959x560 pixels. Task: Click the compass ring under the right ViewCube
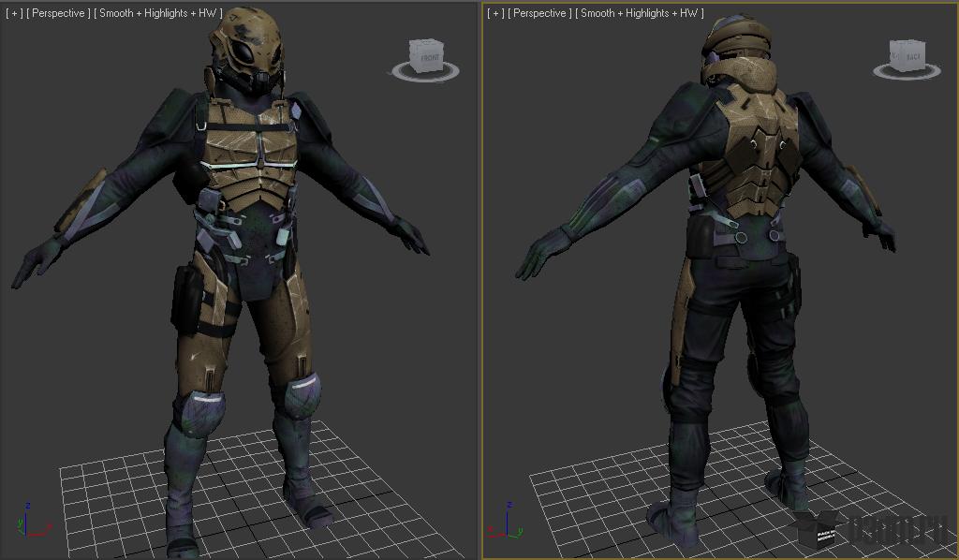907,71
